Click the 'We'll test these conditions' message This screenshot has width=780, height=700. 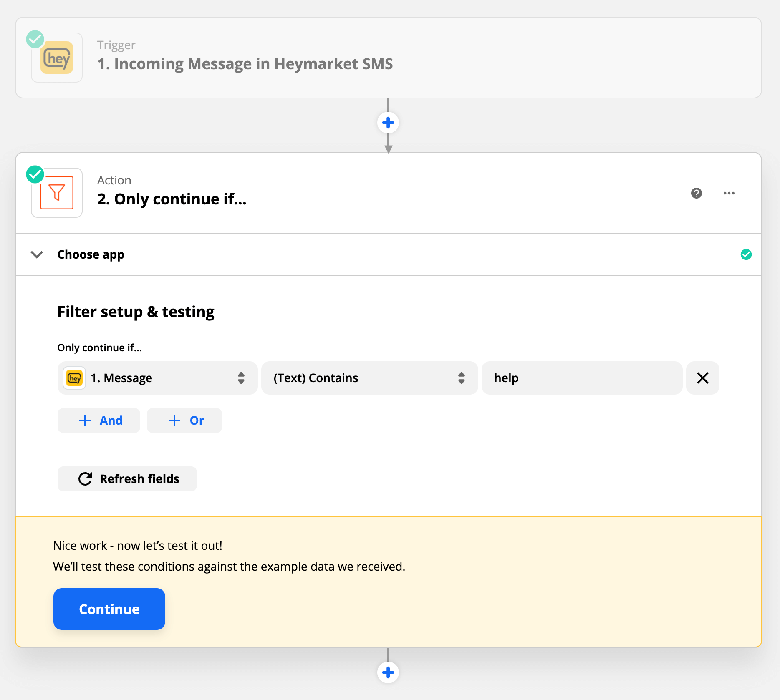tap(229, 567)
